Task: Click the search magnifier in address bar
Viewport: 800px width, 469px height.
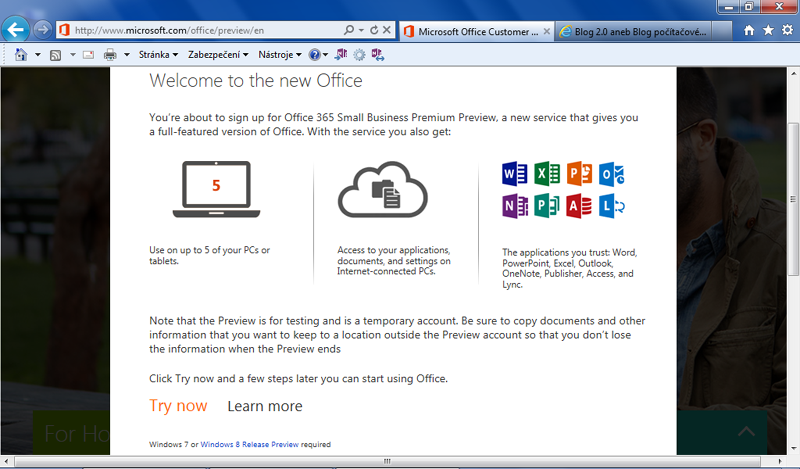Action: 349,30
